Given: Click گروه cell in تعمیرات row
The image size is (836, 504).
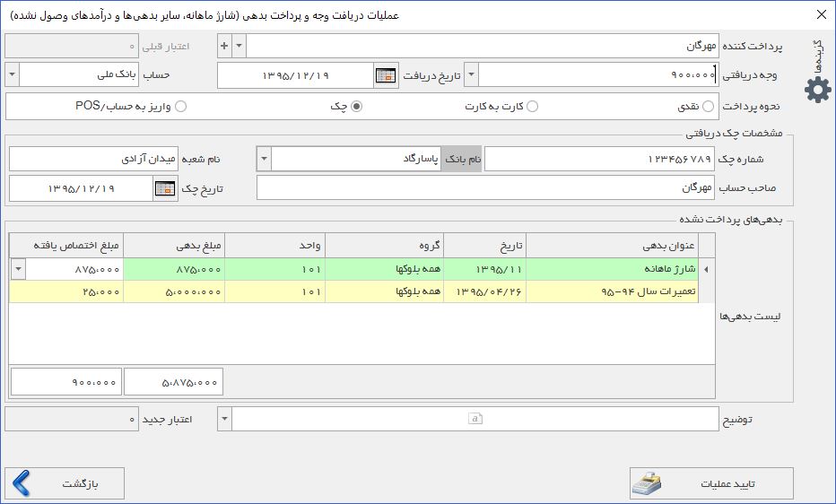Looking at the screenshot, I should point(385,292).
